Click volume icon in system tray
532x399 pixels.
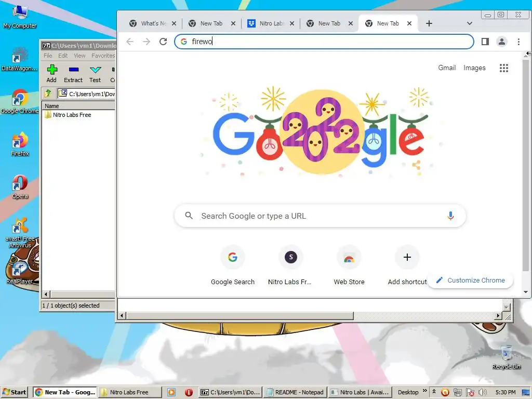click(x=483, y=392)
